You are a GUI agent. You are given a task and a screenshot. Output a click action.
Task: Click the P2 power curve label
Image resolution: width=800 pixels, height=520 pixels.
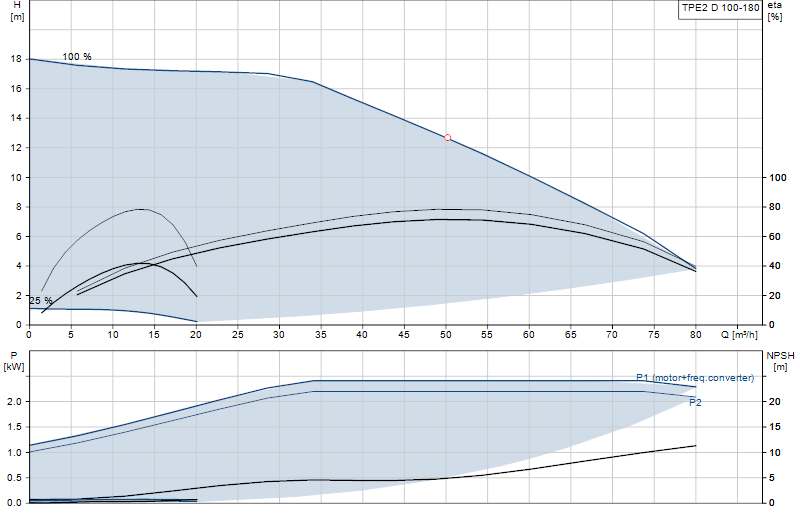[x=695, y=403]
